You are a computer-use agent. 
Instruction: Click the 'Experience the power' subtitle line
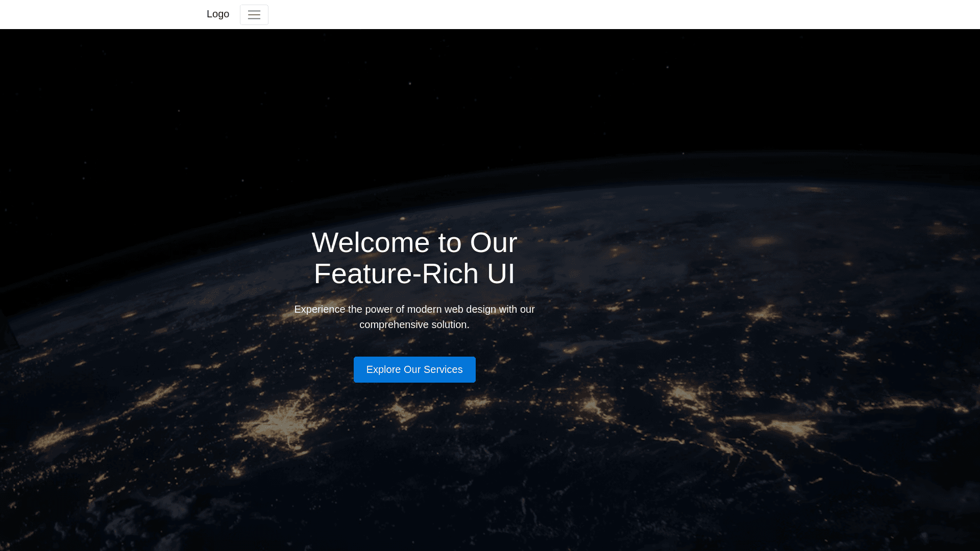tap(414, 310)
